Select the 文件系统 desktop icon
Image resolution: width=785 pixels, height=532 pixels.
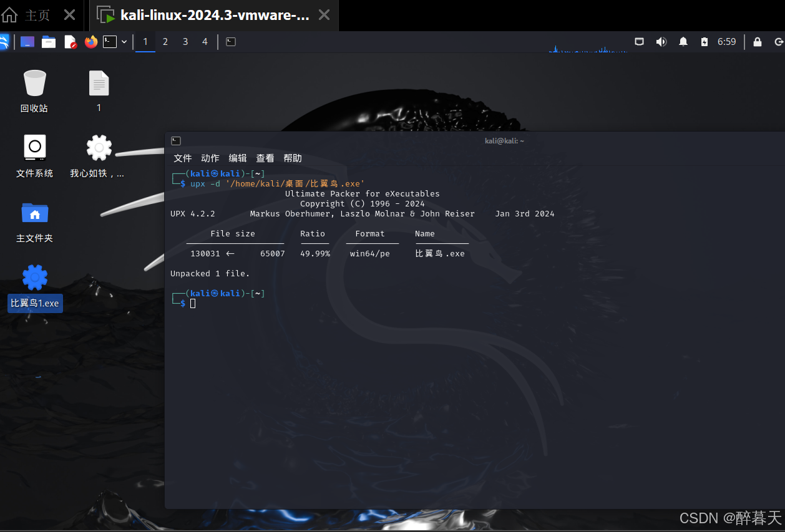click(x=34, y=156)
